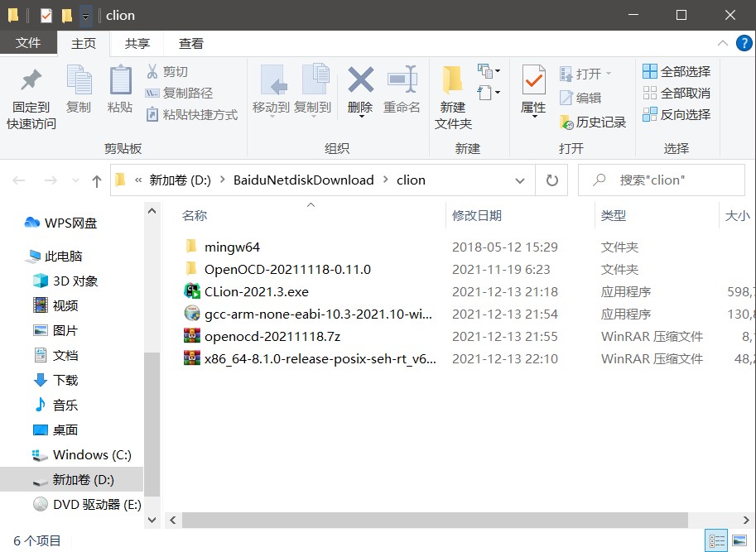Click the New folder icon in the title bar
This screenshot has height=552, width=756.
pyautogui.click(x=66, y=16)
